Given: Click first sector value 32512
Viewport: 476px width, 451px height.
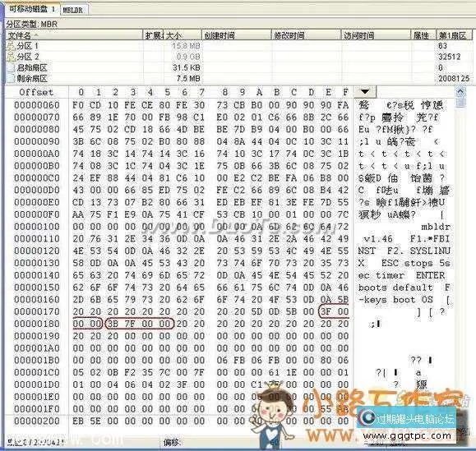Looking at the screenshot, I should tap(450, 57).
